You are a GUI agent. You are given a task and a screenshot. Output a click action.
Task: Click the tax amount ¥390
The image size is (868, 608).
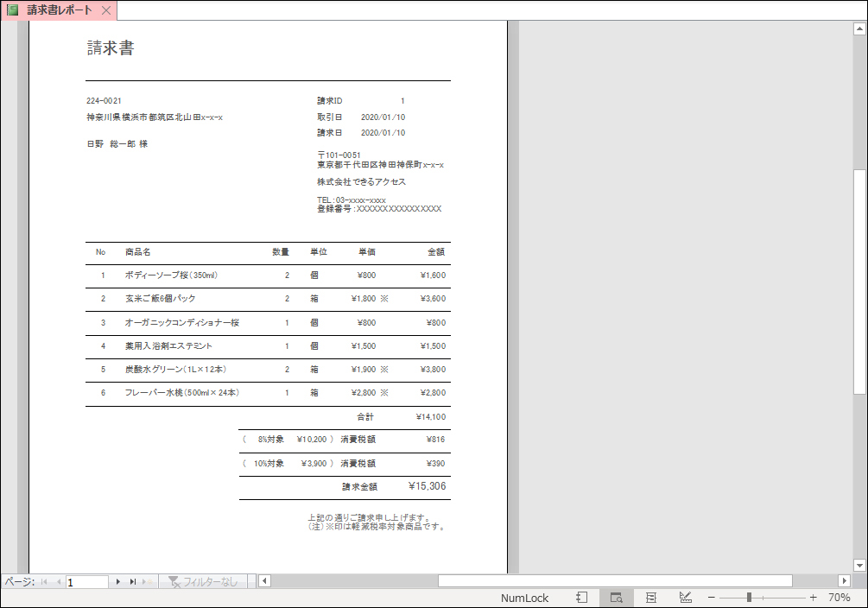pyautogui.click(x=435, y=464)
